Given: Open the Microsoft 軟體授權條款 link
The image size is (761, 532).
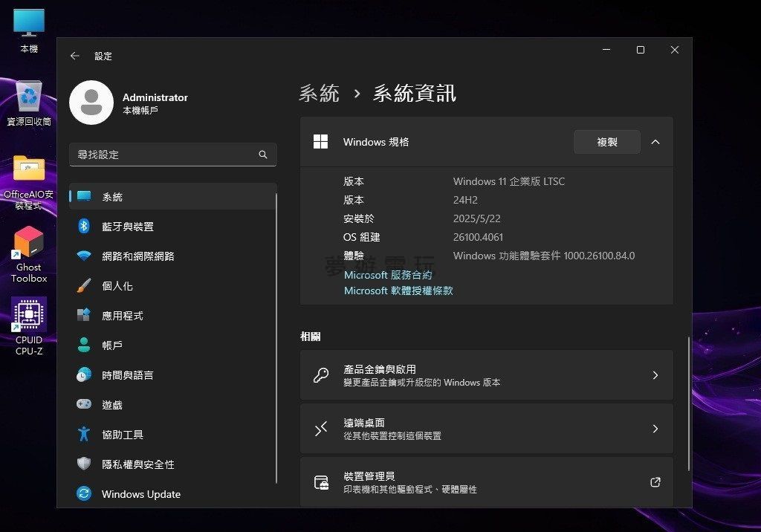Looking at the screenshot, I should coord(398,291).
